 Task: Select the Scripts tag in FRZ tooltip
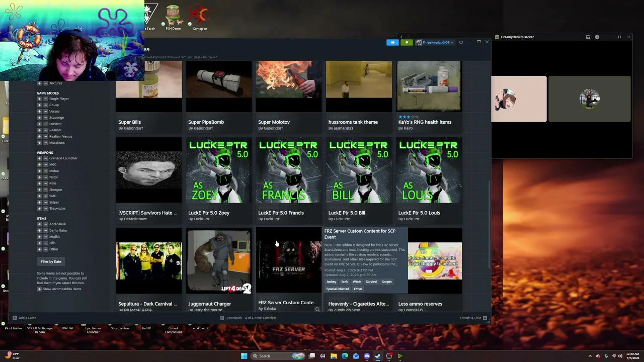[x=386, y=282]
